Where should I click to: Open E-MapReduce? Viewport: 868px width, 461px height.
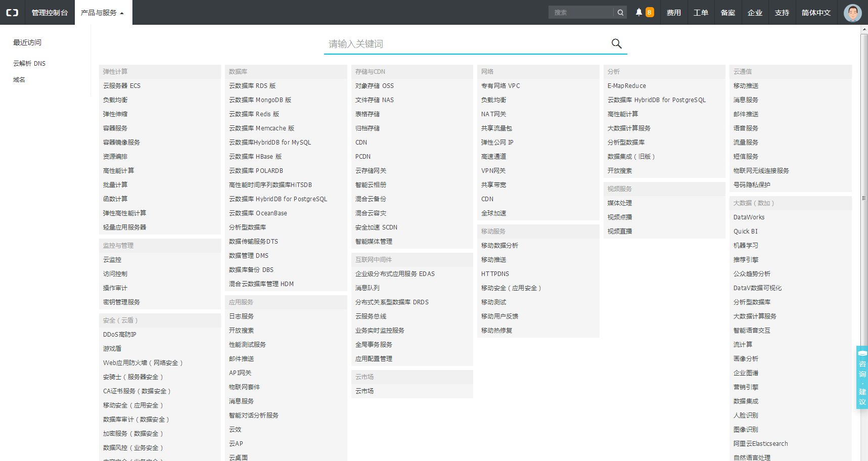coord(627,86)
